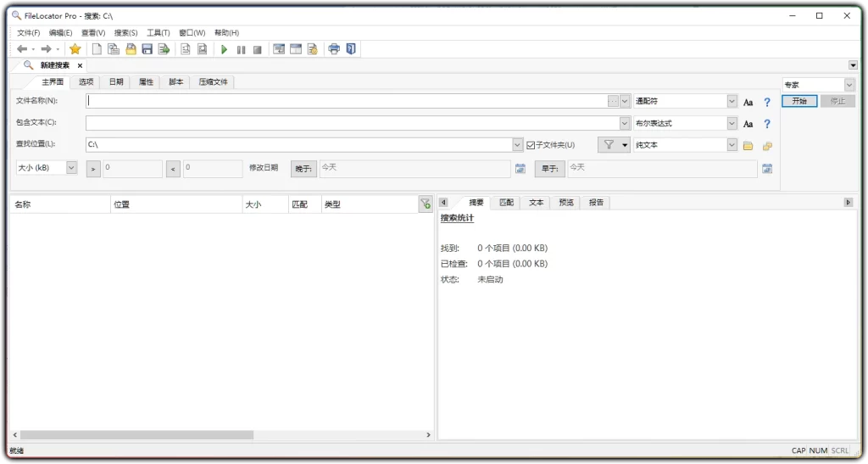The width and height of the screenshot is (868, 464).
Task: Click the 开始 button
Action: (x=799, y=101)
